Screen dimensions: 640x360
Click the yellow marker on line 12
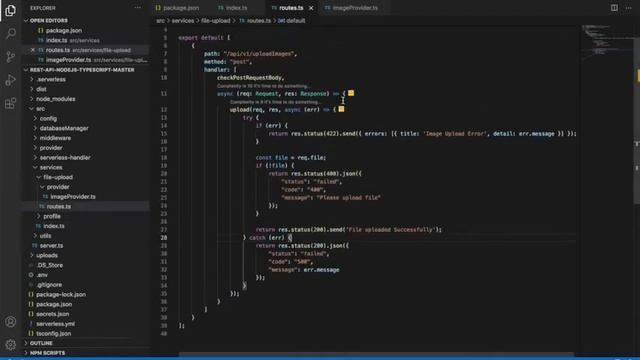click(341, 109)
